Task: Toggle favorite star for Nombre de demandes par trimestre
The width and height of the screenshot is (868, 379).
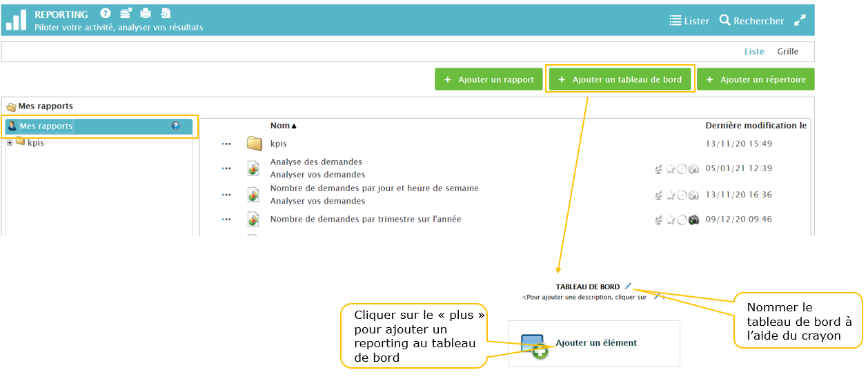Action: tap(670, 220)
